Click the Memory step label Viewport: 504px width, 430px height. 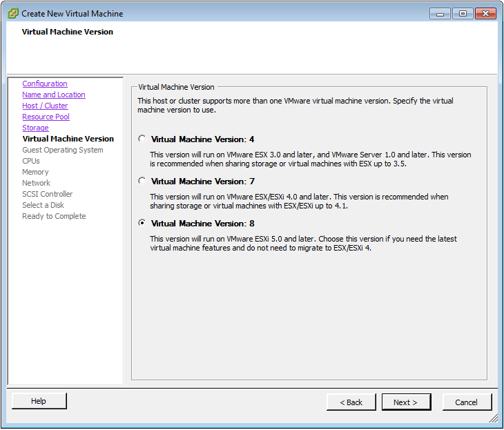pos(35,172)
